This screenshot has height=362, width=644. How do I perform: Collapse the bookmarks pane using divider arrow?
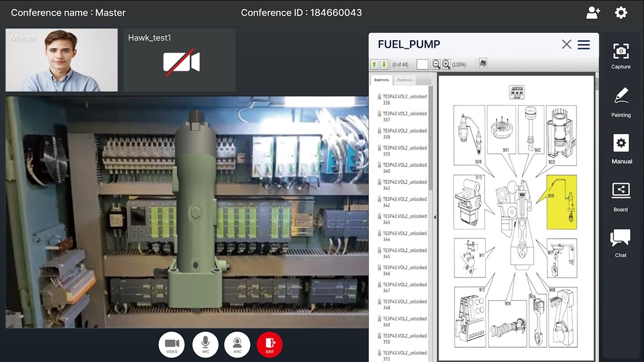(x=435, y=217)
